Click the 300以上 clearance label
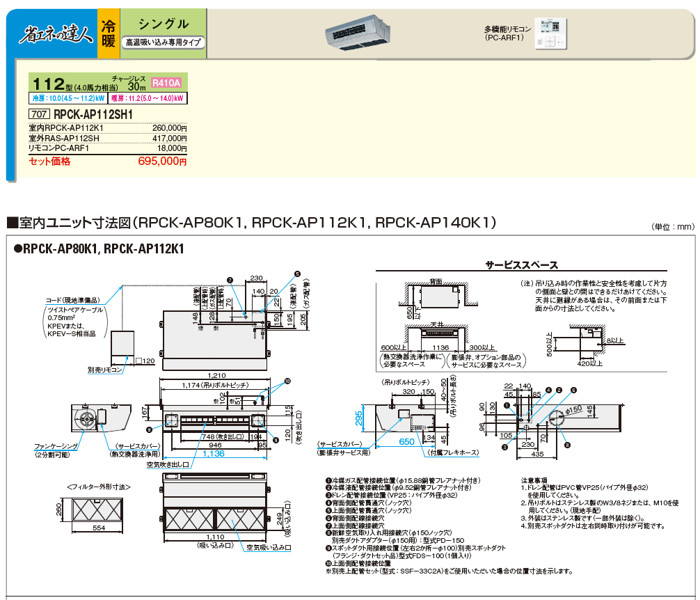This screenshot has height=600, width=700. (482, 348)
